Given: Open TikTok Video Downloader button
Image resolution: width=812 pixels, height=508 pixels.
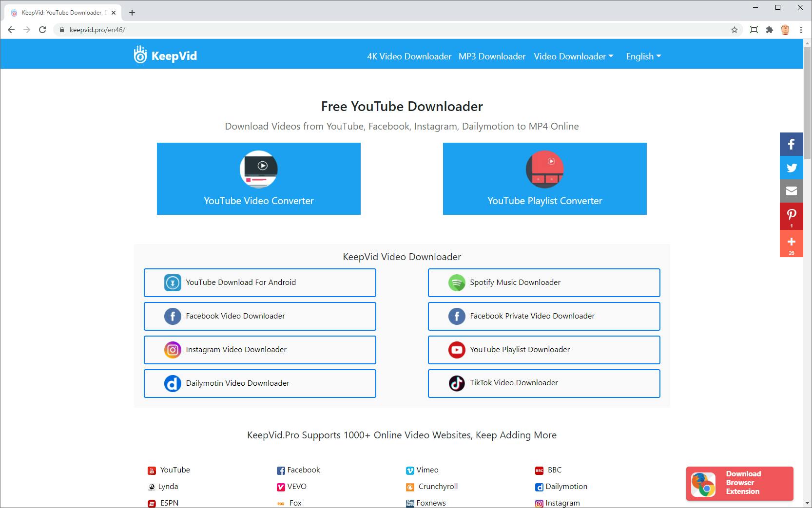Looking at the screenshot, I should [x=544, y=383].
